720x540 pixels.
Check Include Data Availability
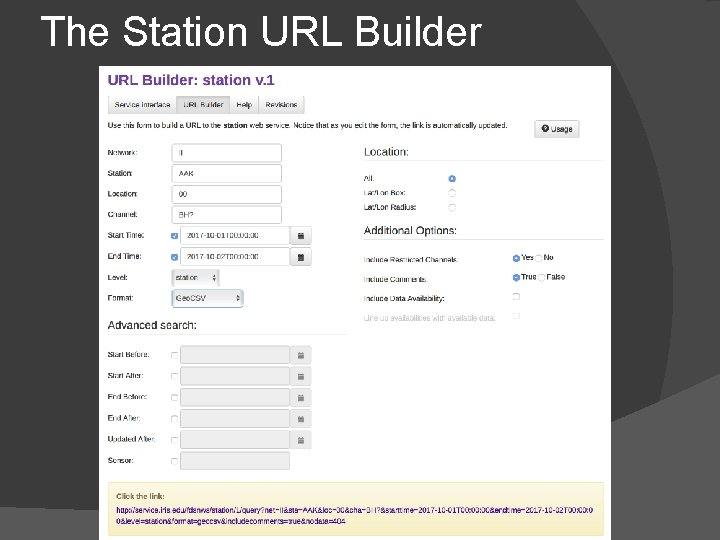(x=516, y=297)
